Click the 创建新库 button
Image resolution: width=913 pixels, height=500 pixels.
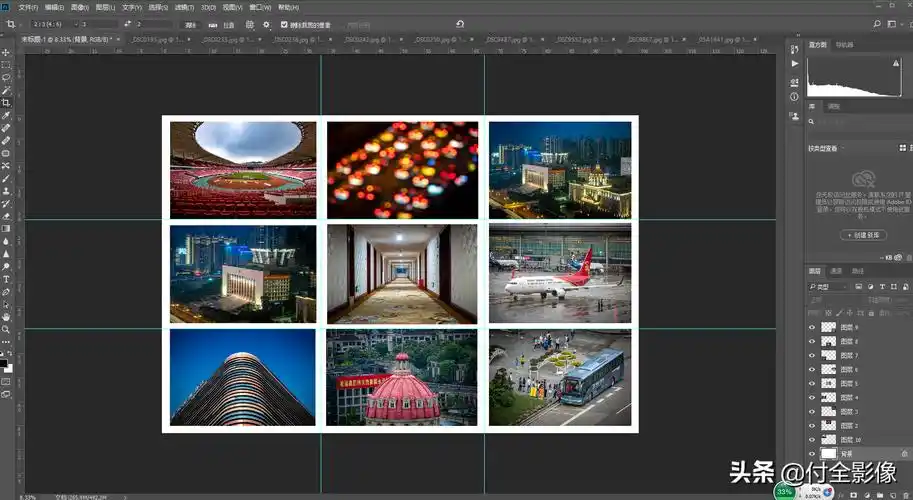click(x=862, y=235)
